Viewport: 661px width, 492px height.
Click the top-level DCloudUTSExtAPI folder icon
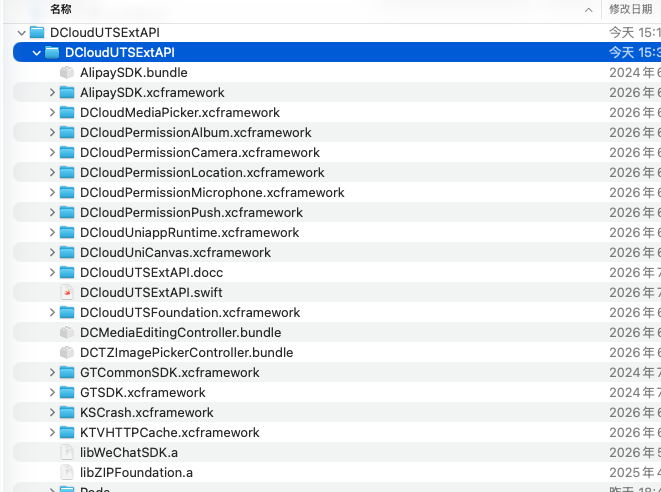click(37, 32)
